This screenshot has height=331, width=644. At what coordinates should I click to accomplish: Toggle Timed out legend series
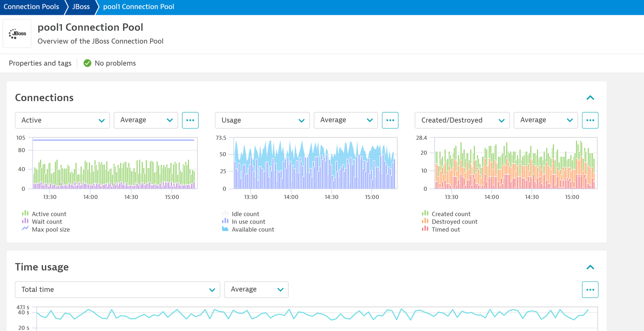pos(446,230)
